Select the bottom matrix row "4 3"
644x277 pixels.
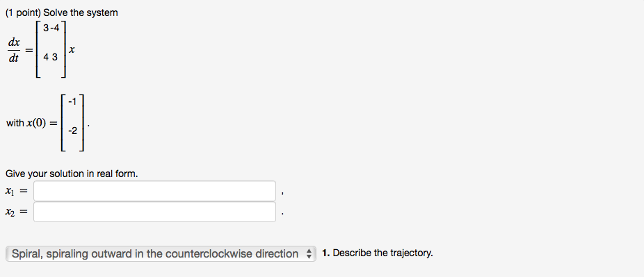tap(51, 58)
